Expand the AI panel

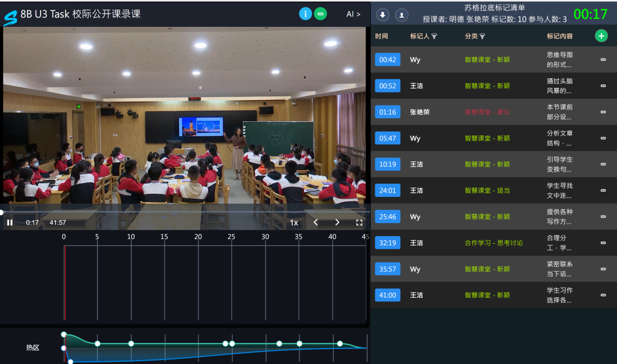[353, 14]
